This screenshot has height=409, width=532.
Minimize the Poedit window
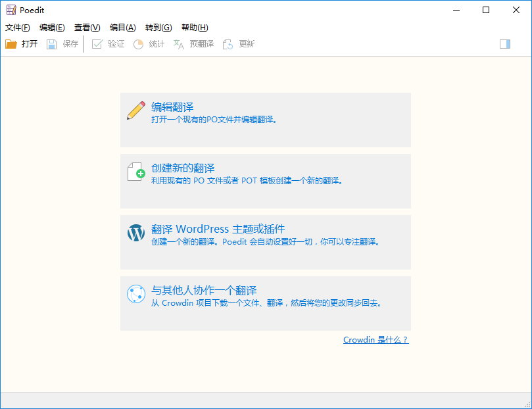click(x=456, y=10)
